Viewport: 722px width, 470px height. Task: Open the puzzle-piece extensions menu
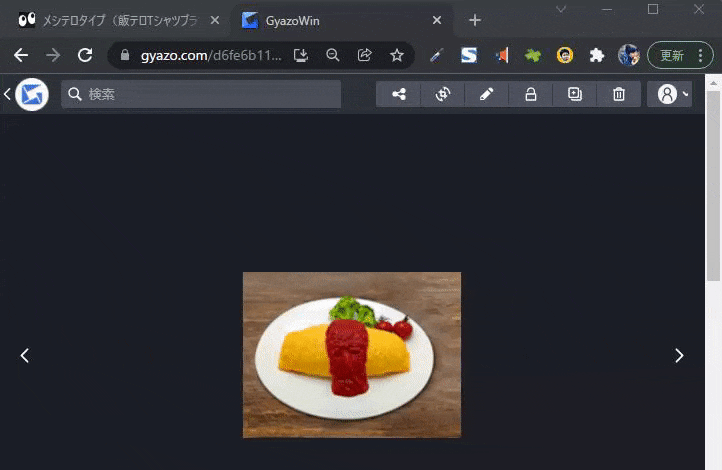click(x=597, y=55)
